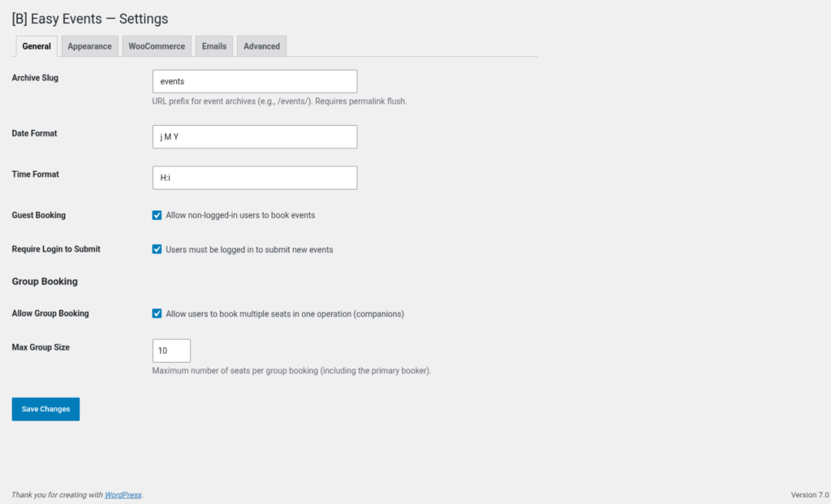Save the settings with Save Changes
The height and width of the screenshot is (504, 831).
click(45, 409)
